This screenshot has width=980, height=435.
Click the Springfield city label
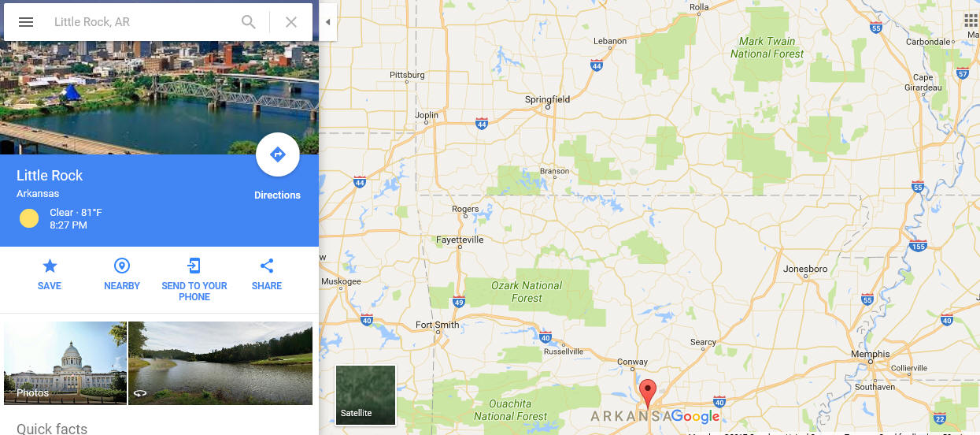tap(547, 100)
